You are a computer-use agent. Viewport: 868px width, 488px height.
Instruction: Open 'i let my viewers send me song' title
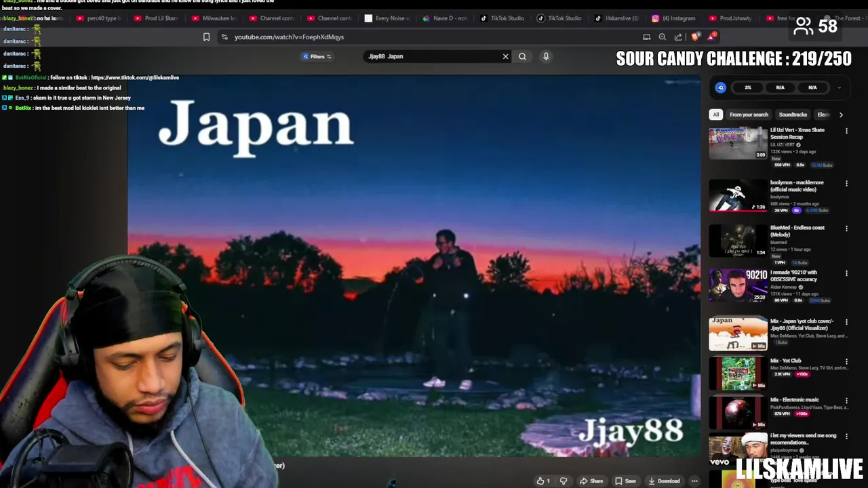tap(803, 439)
